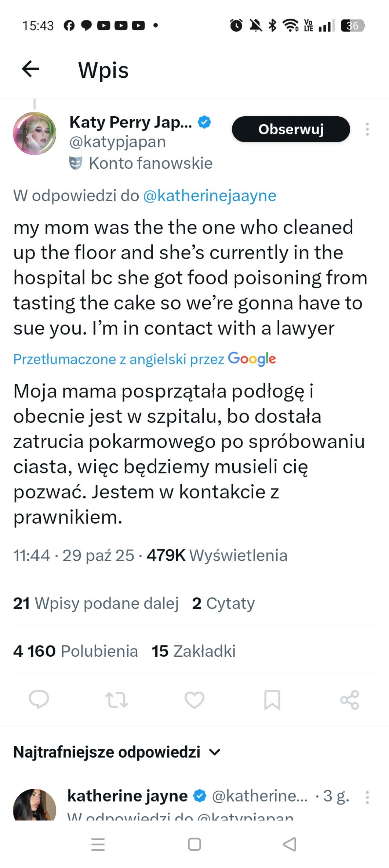This screenshot has height=868, width=389.
Task: Tap Android home square button
Action: coord(194,844)
